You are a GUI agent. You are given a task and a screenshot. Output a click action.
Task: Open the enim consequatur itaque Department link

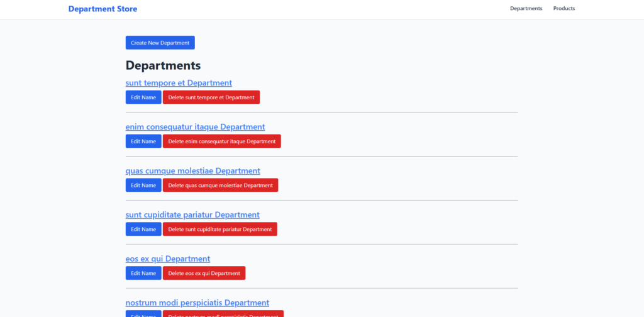point(195,127)
